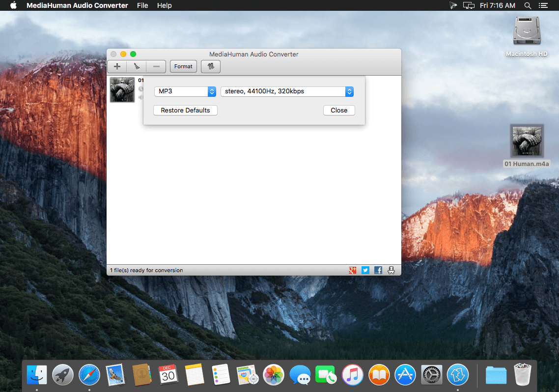Click Restore Defaults button
Image resolution: width=559 pixels, height=392 pixels.
pos(185,111)
